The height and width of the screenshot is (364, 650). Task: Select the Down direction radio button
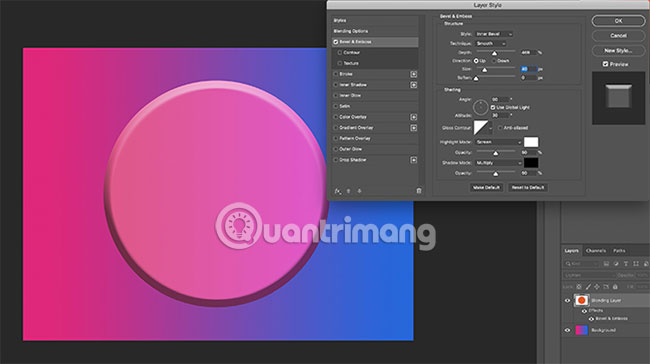click(494, 61)
